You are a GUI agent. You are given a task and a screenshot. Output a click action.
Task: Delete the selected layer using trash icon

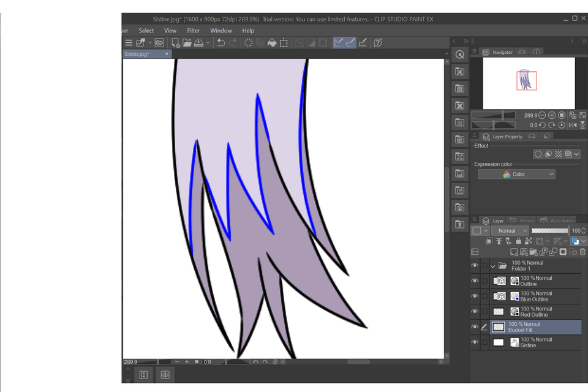click(584, 251)
